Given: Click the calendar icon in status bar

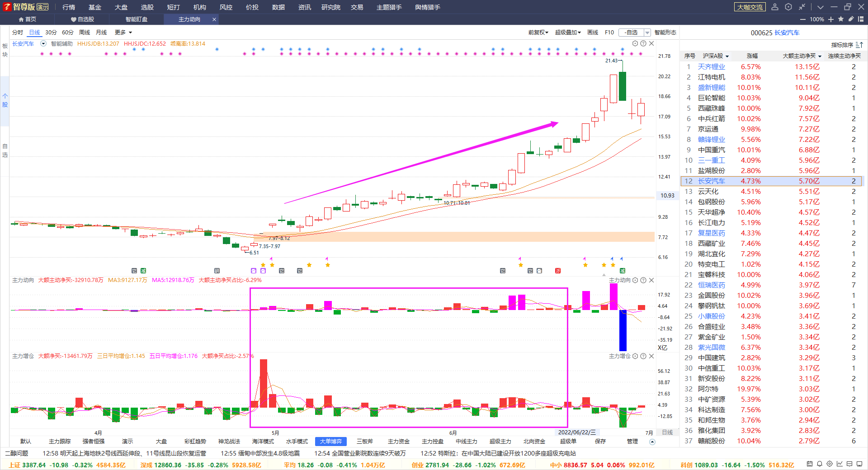Looking at the screenshot, I should 810,464.
